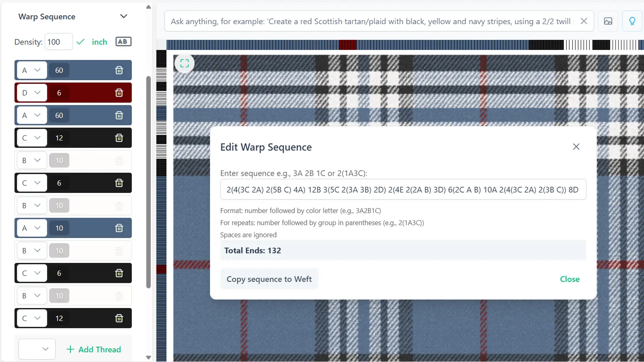This screenshot has height=362, width=644.
Task: Click the green checkmark next to Density
Action: click(x=80, y=42)
